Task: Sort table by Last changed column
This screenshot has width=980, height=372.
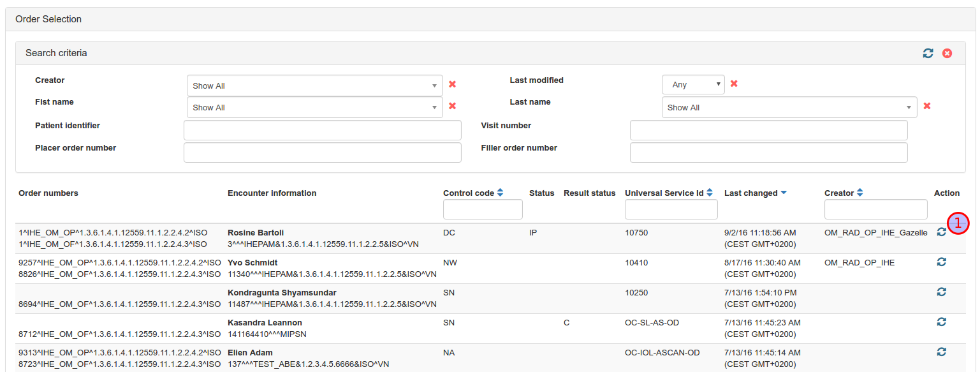Action: (x=784, y=193)
